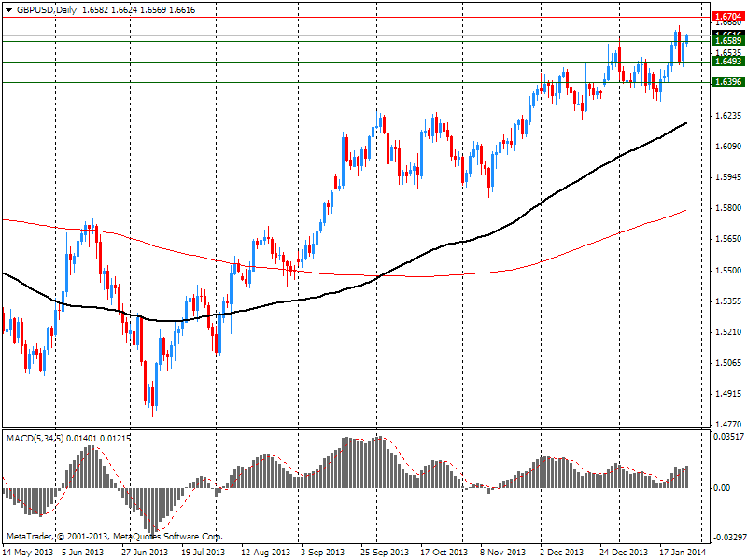Viewport: 747px width, 560px height.
Task: Click the green 1.6396 level label
Action: pos(726,82)
